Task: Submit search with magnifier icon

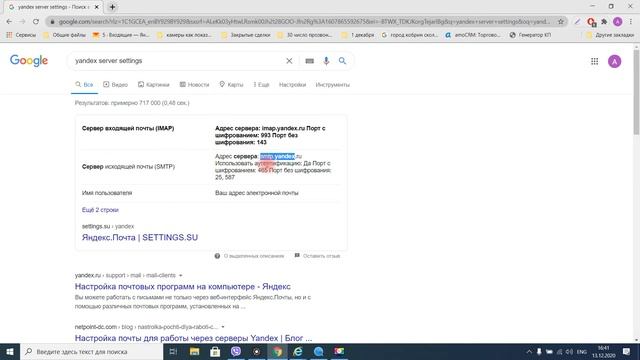Action: coord(342,61)
